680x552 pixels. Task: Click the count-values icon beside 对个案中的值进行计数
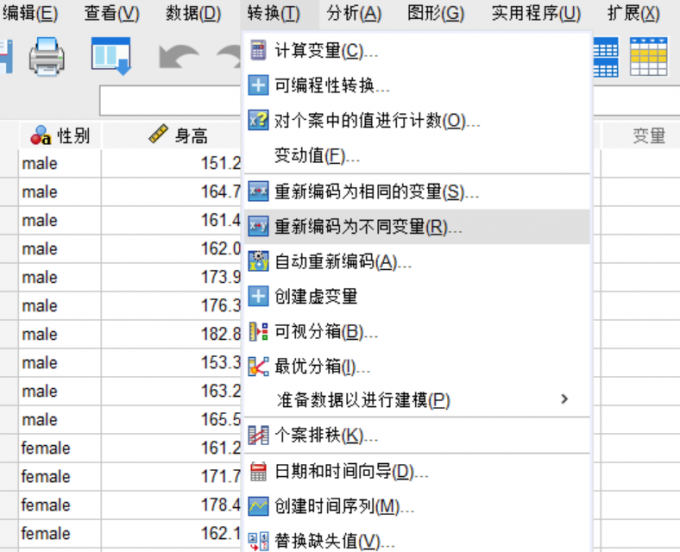[258, 120]
